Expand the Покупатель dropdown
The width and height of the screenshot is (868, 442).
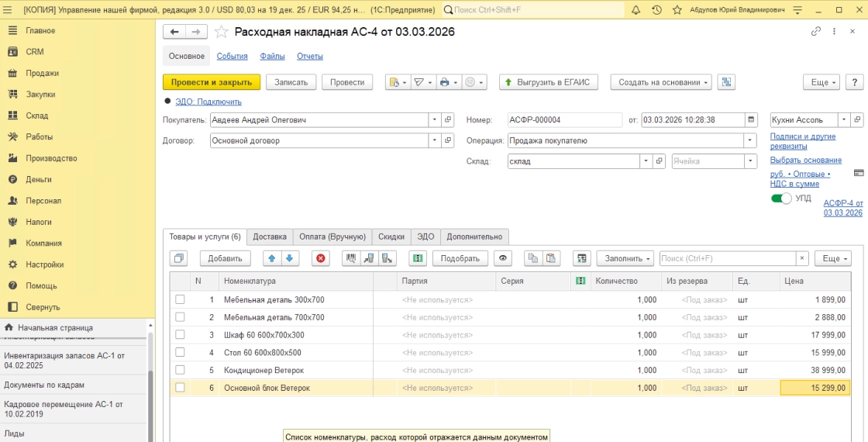pyautogui.click(x=435, y=119)
